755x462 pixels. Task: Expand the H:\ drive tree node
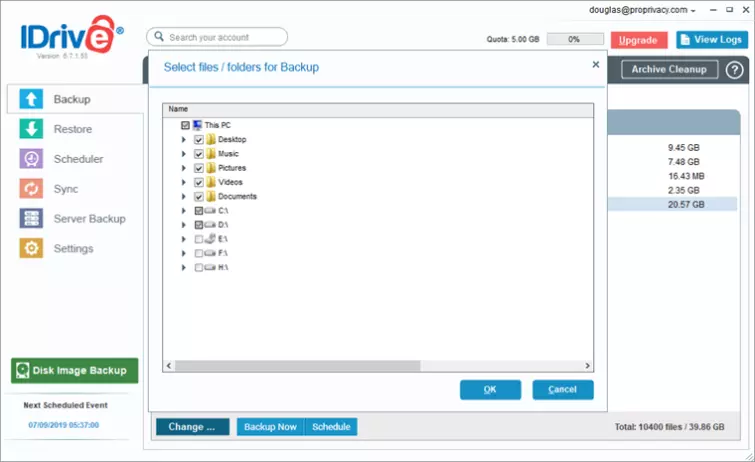[183, 267]
